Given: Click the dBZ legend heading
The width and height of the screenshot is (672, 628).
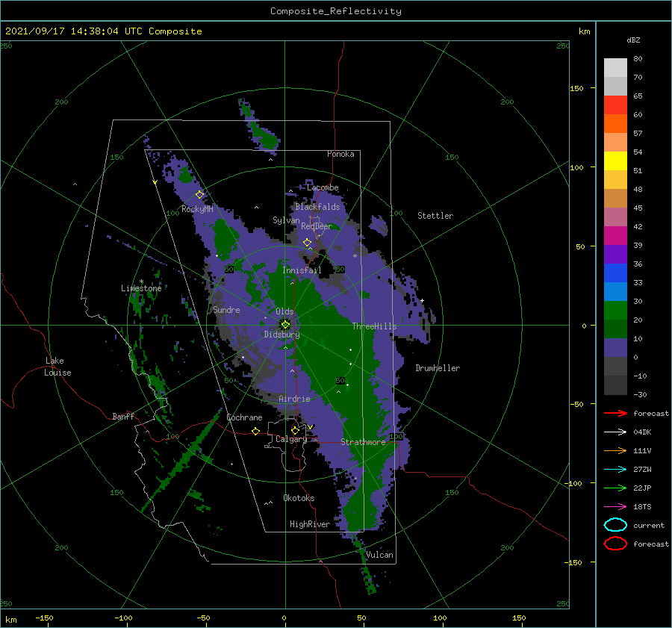Looking at the screenshot, I should 633,40.
